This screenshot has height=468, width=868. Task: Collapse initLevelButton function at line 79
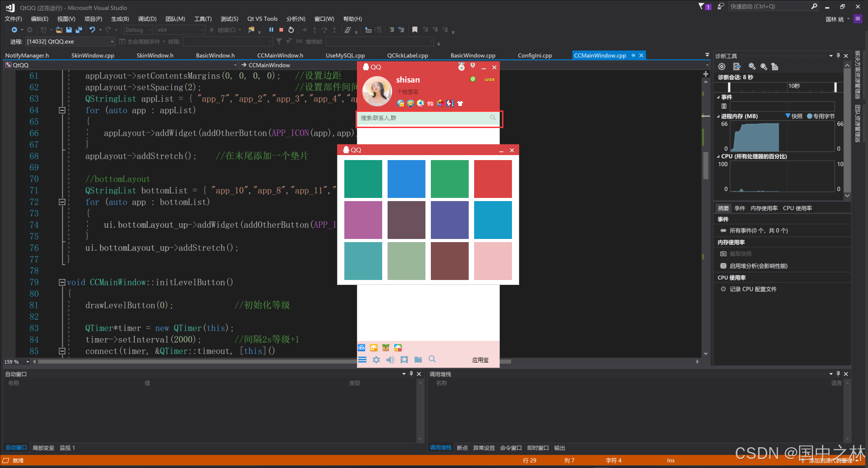pyautogui.click(x=62, y=282)
